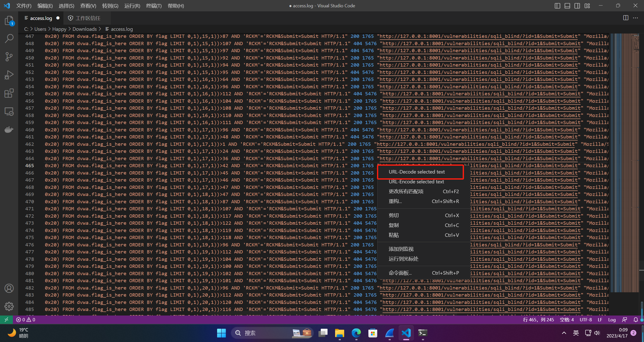Select 剪切 in context menu
This screenshot has height=342, width=644.
click(424, 215)
